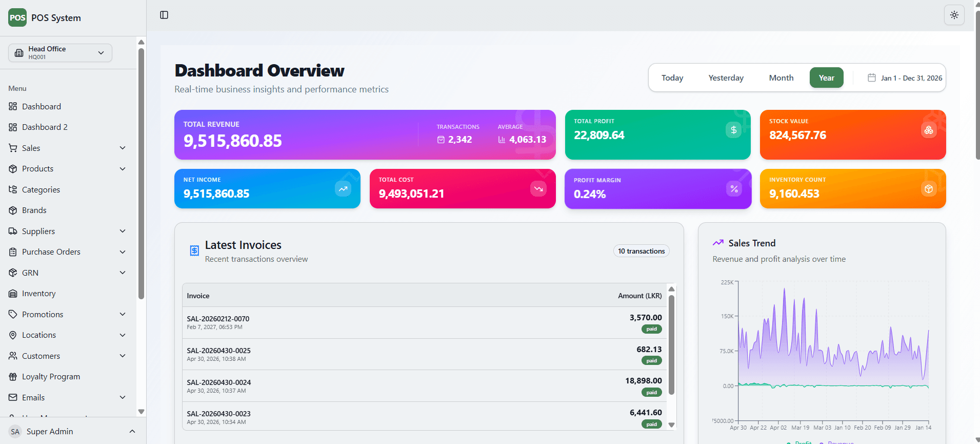Image resolution: width=980 pixels, height=444 pixels.
Task: Expand the Products submenu chevron
Action: [123, 169]
